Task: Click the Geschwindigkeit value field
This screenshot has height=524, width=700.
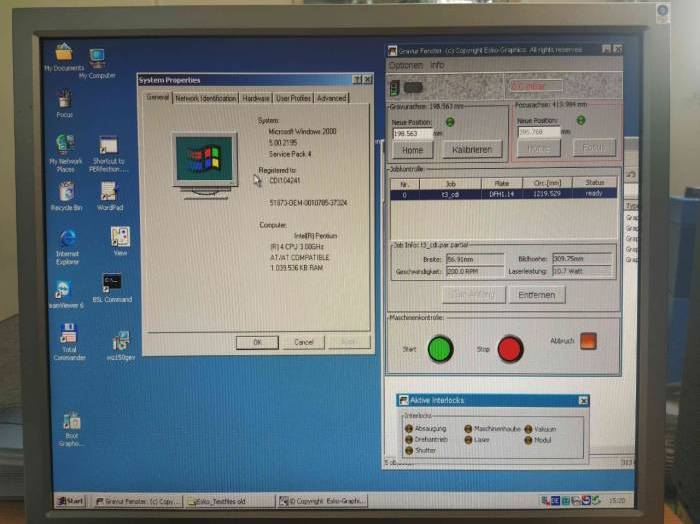Action: pyautogui.click(x=475, y=271)
